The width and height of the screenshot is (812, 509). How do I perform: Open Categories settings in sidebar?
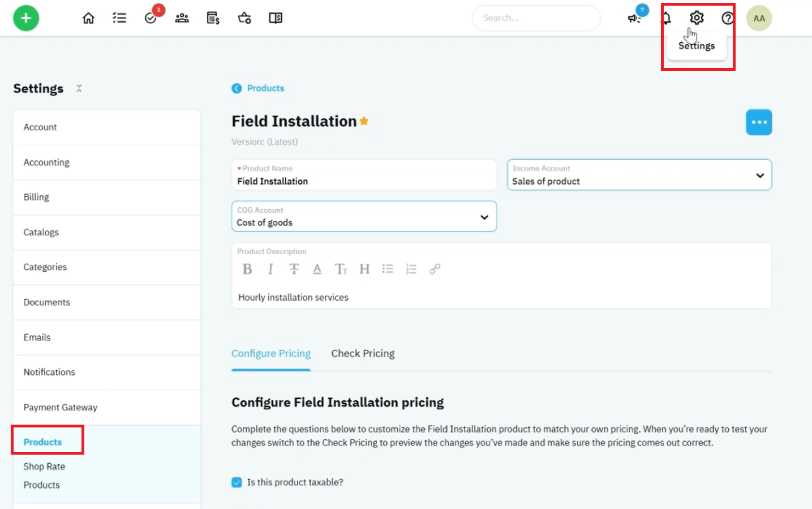[106, 267]
